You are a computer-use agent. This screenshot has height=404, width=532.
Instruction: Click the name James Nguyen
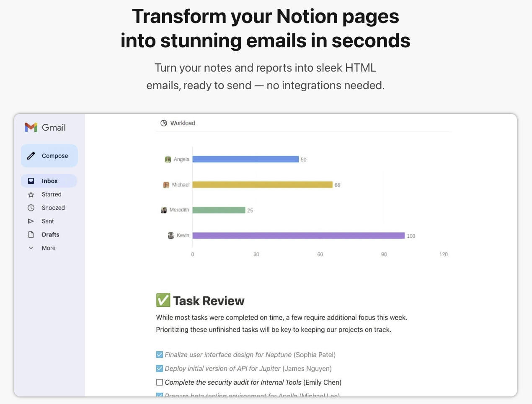pos(307,368)
